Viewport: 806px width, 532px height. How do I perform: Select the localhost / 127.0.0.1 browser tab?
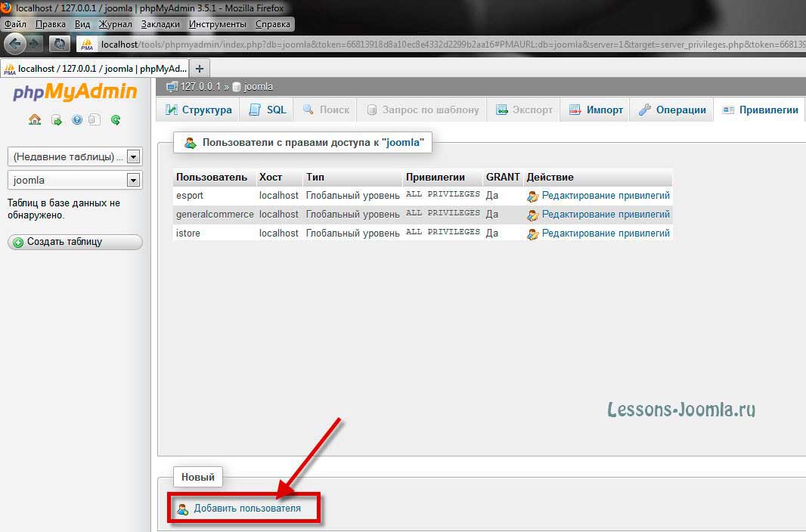(x=95, y=68)
